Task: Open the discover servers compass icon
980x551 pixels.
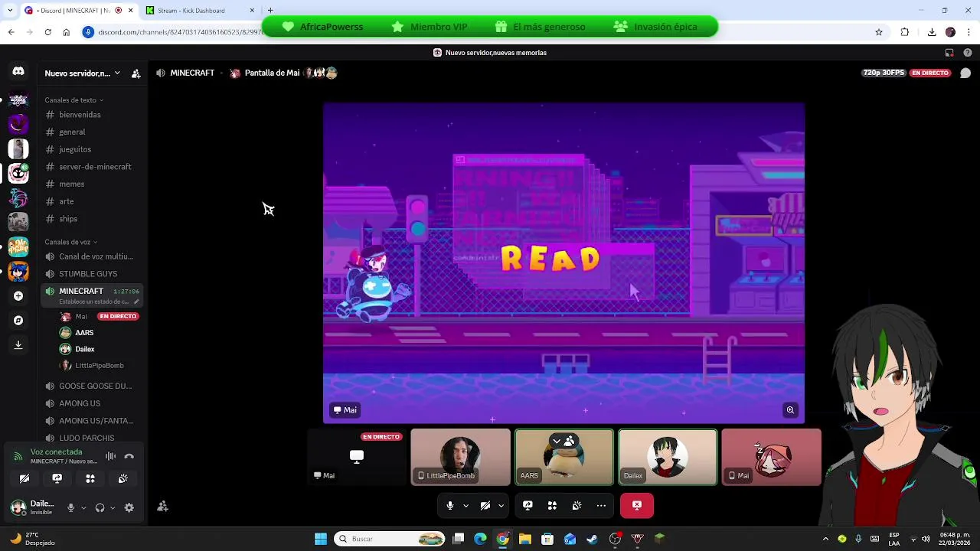Action: pyautogui.click(x=18, y=321)
